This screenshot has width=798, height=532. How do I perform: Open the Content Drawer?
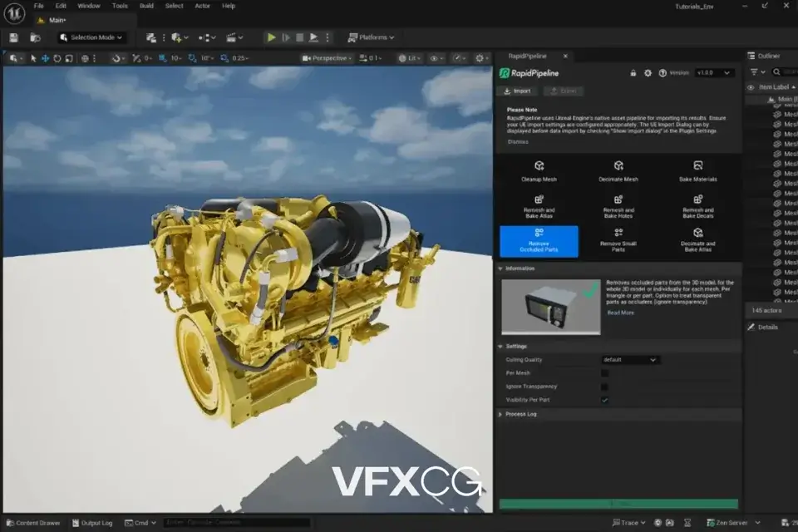point(33,523)
